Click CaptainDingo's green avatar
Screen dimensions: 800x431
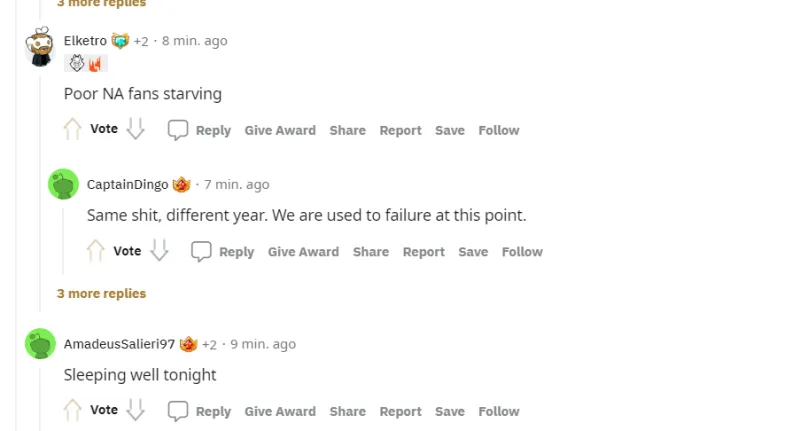click(x=63, y=185)
